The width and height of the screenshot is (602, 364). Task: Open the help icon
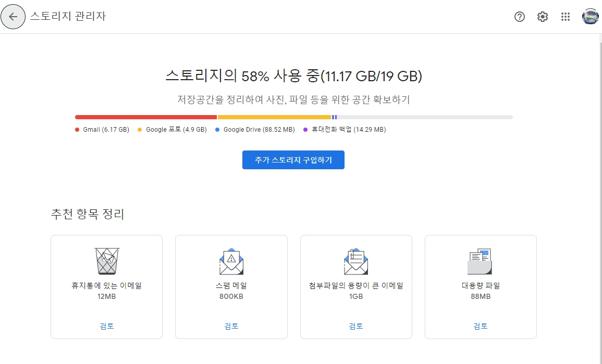(x=519, y=17)
